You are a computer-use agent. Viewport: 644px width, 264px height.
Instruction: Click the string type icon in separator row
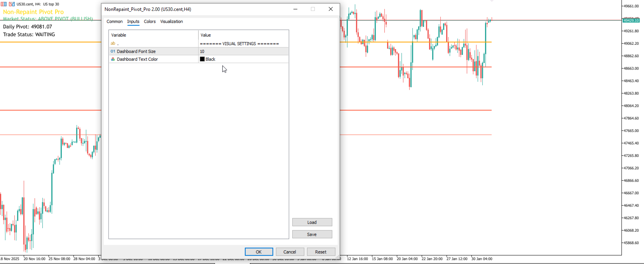pos(113,44)
